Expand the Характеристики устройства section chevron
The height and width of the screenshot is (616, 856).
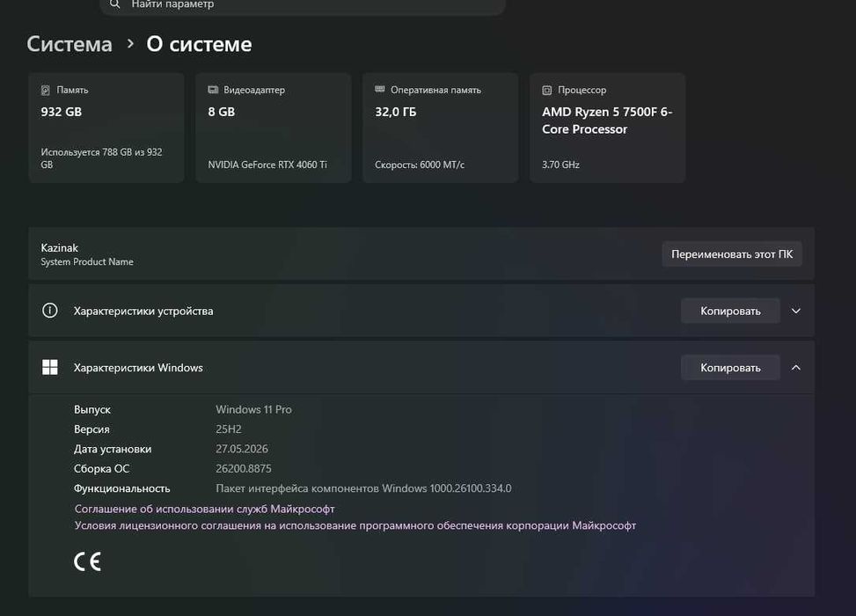pyautogui.click(x=796, y=311)
